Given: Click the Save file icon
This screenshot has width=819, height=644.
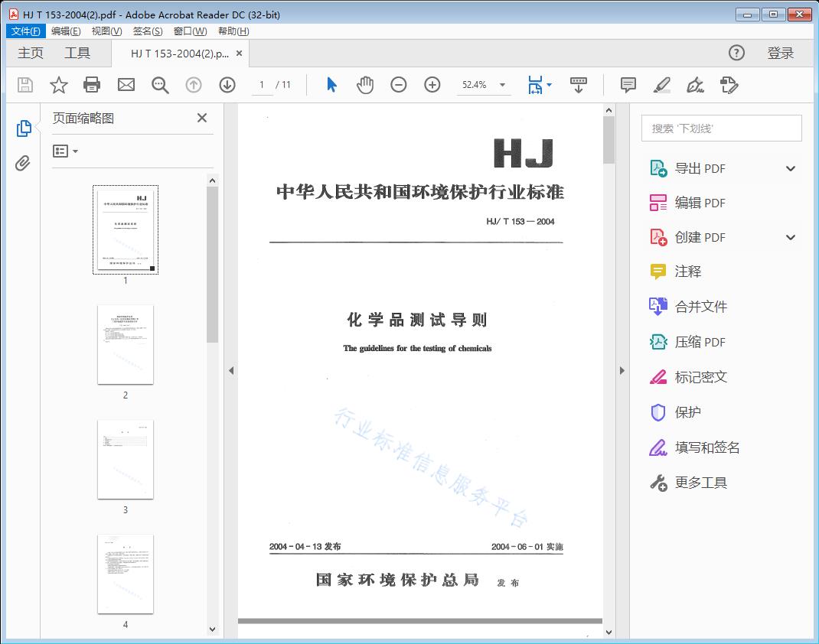Looking at the screenshot, I should tap(24, 85).
